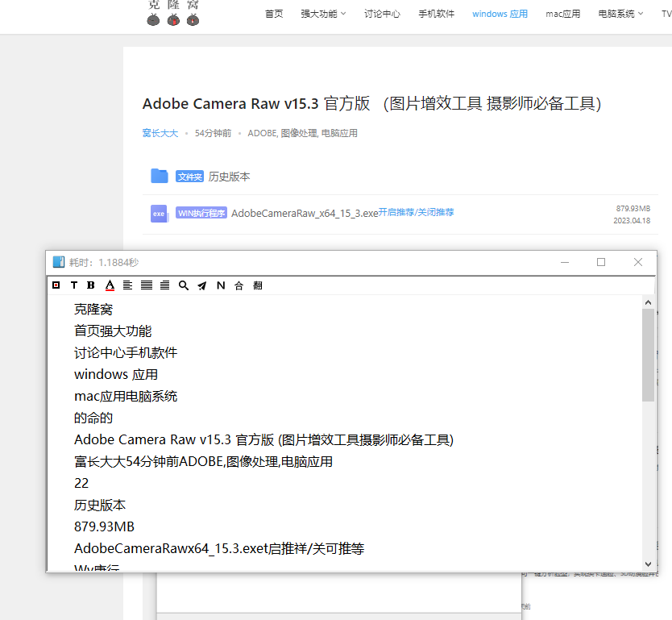
Task: Open the mac应用 navigation item
Action: [562, 14]
